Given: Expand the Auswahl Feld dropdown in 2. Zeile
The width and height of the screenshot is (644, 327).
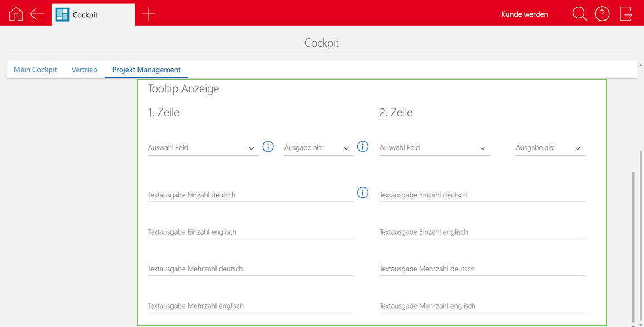Looking at the screenshot, I should coord(483,149).
